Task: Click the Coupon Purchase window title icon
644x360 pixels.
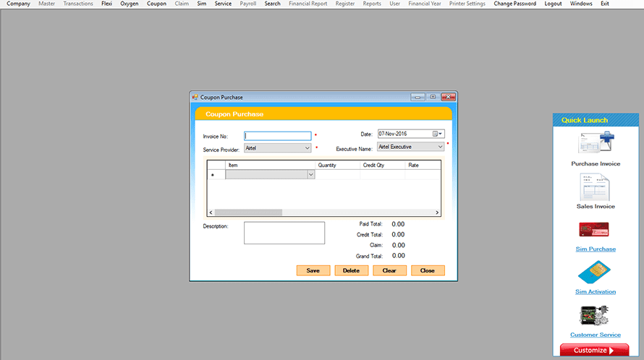Action: pos(195,97)
